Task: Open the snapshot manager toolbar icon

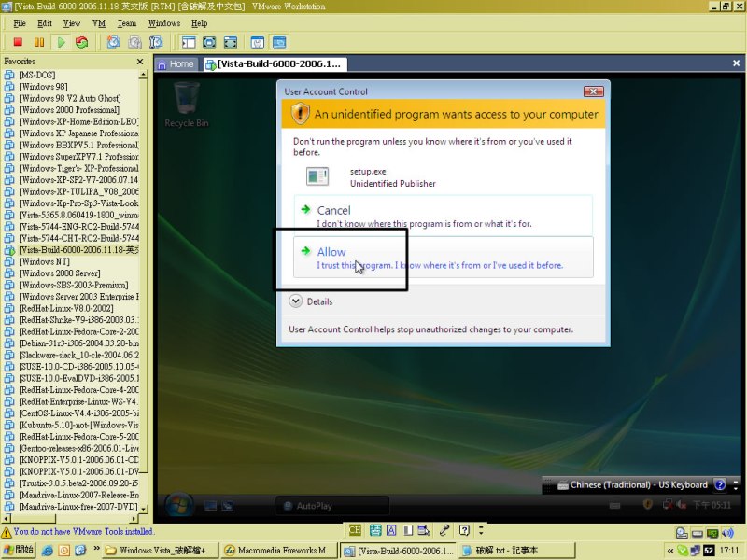Action: (x=156, y=42)
